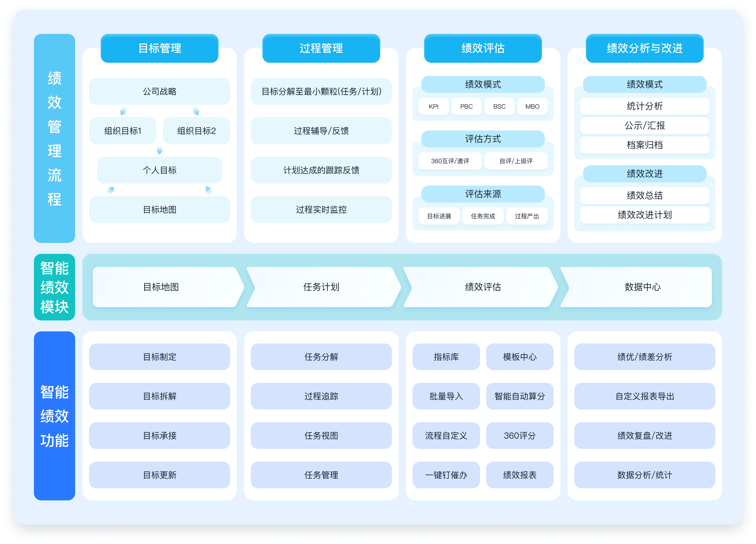Click the 目标拆解 feature button
The width and height of the screenshot is (756, 544).
(x=159, y=396)
